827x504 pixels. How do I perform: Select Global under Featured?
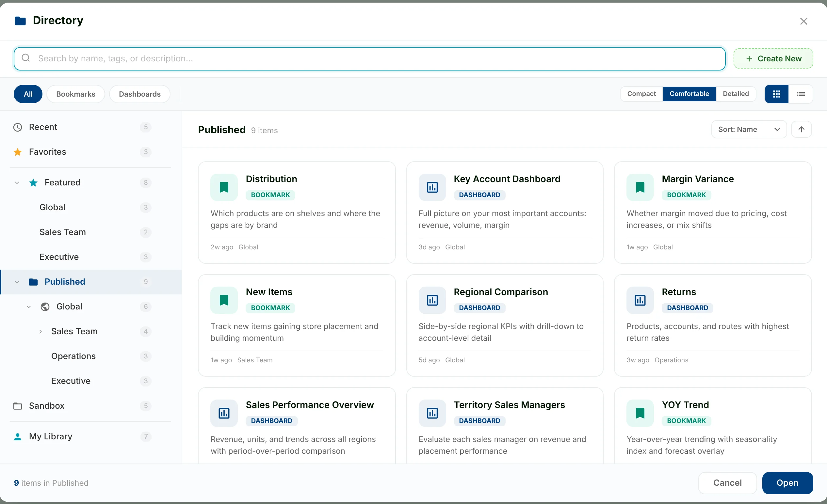point(90,207)
